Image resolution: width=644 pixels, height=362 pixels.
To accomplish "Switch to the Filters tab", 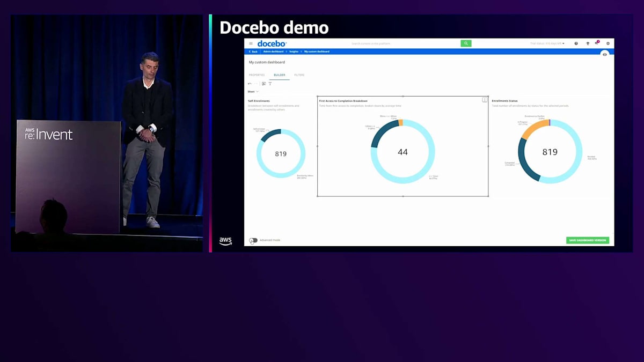I will click(299, 75).
